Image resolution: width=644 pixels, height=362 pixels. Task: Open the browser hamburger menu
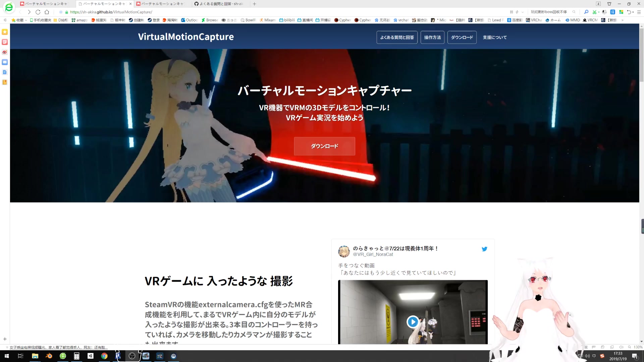tap(639, 12)
